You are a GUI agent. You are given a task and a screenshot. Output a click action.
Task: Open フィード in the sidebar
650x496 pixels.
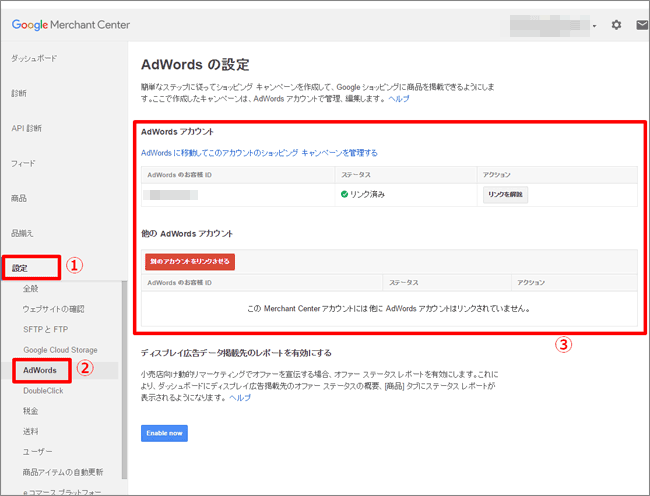tap(23, 163)
